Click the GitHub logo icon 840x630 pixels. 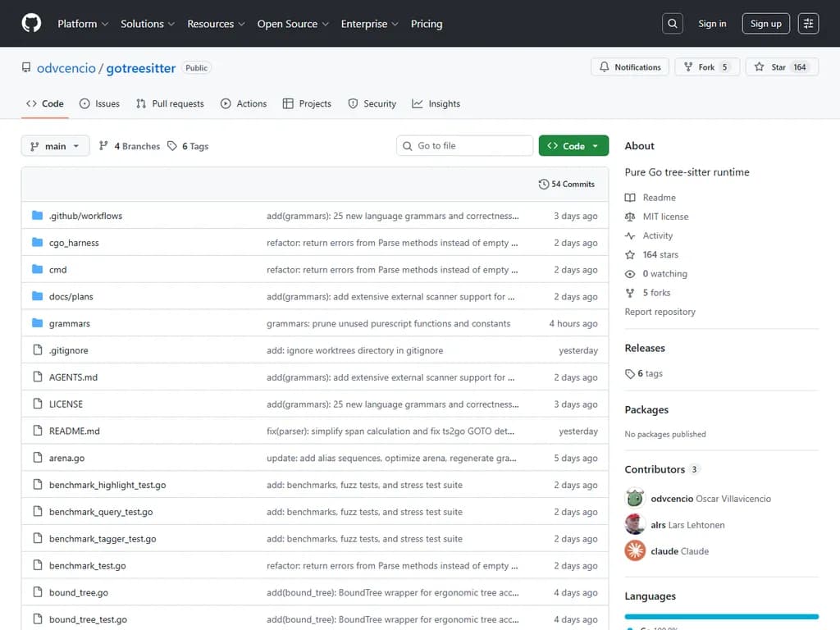[x=31, y=24]
